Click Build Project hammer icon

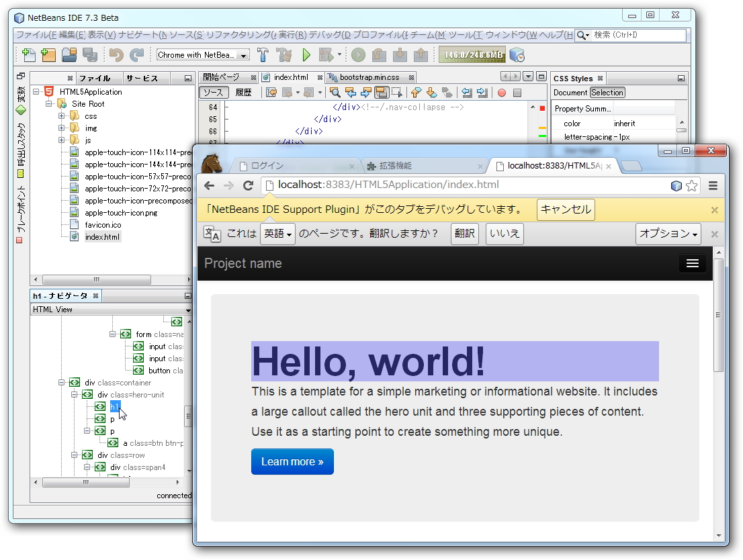coord(263,55)
